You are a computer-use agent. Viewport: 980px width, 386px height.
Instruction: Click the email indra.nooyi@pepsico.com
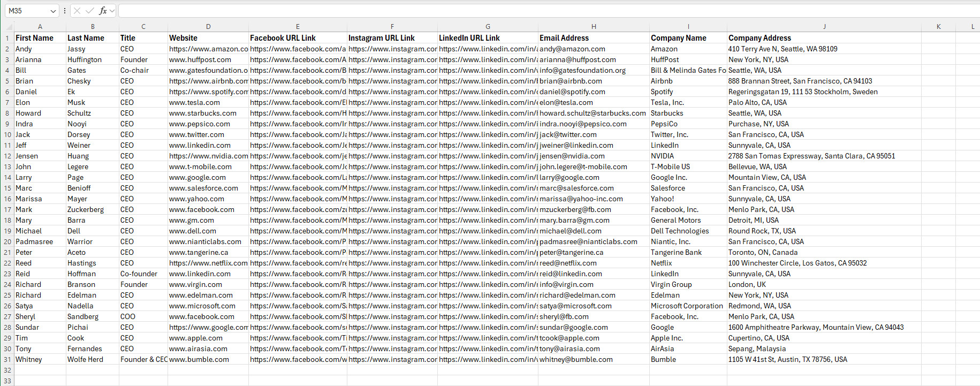tap(583, 124)
